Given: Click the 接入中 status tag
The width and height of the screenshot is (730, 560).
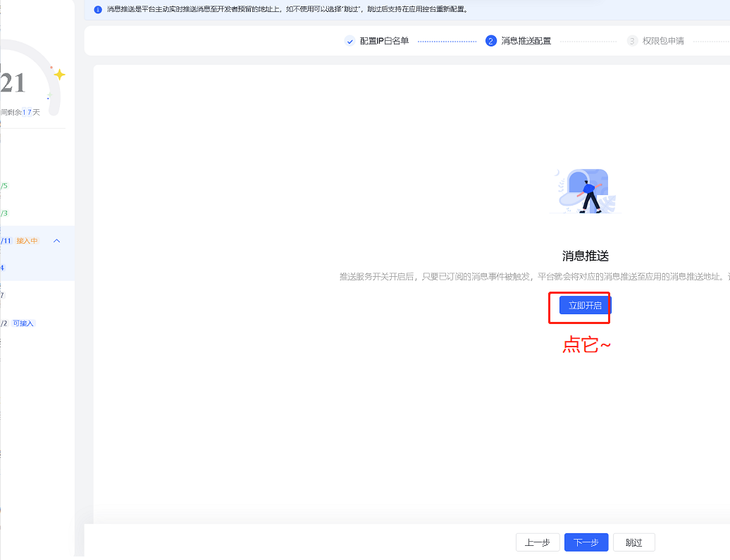Looking at the screenshot, I should 27,241.
